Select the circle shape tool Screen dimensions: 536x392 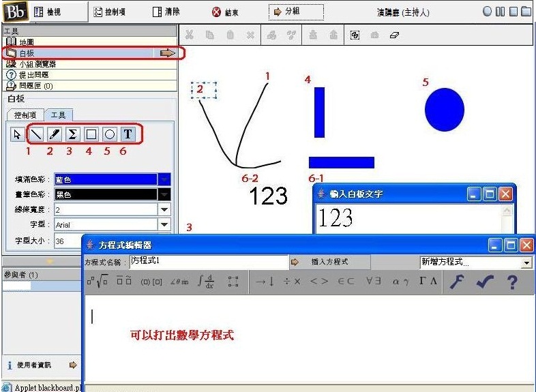(x=109, y=134)
